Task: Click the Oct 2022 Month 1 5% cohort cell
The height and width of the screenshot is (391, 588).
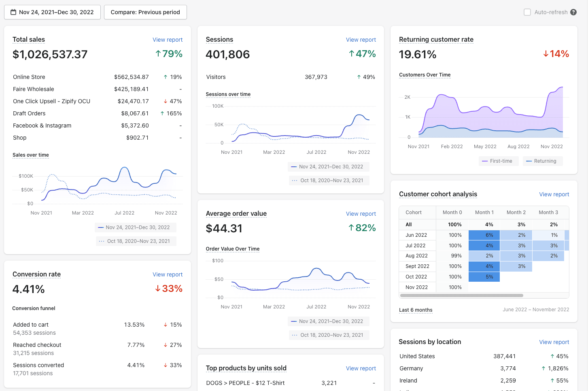Action: point(484,277)
